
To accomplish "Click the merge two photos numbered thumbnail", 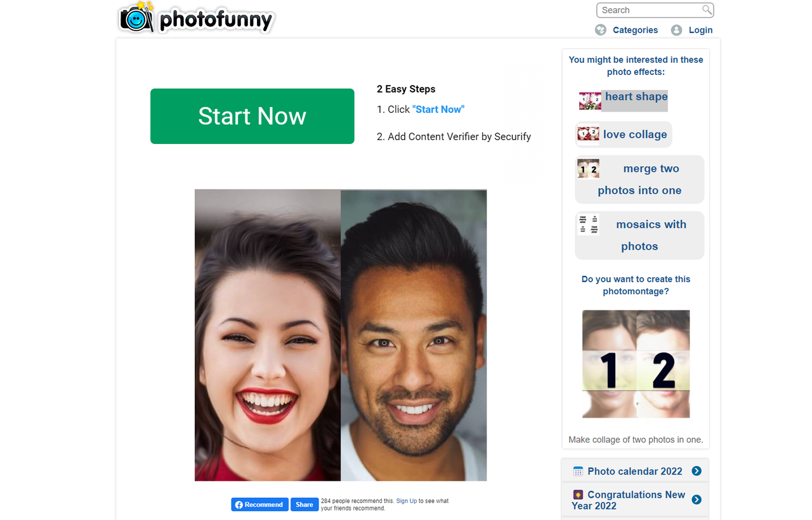I will point(588,168).
